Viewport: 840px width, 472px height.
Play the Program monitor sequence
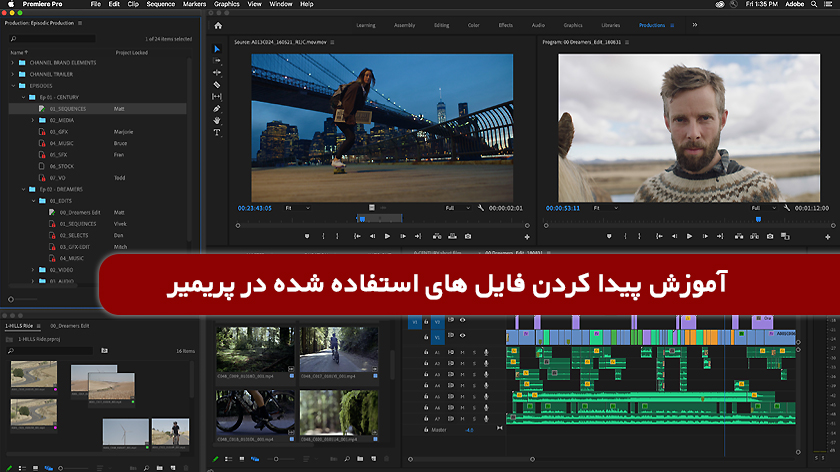coord(689,236)
